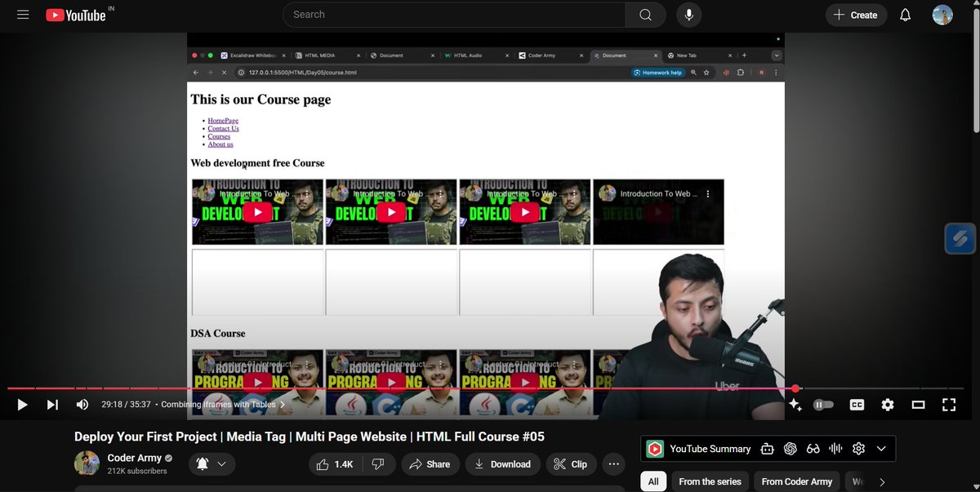Clip the video with scissors button
Viewport: 980px width, 492px height.
[x=570, y=464]
